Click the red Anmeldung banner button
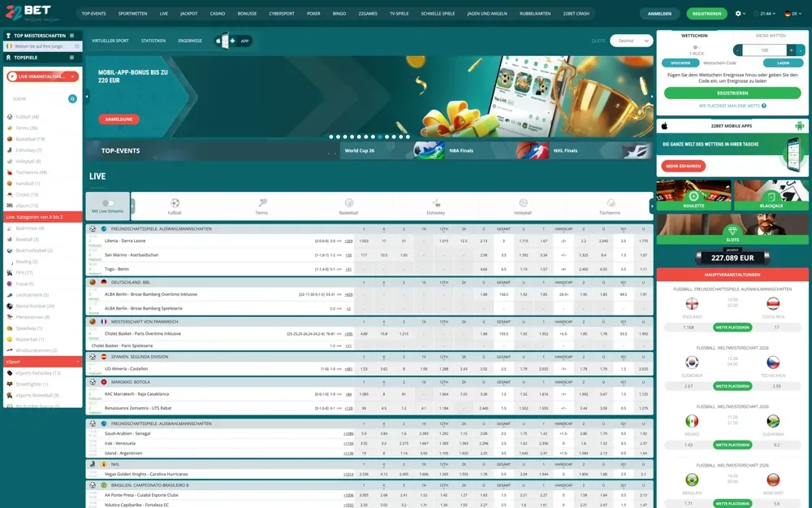Image resolution: width=812 pixels, height=508 pixels. tap(119, 119)
